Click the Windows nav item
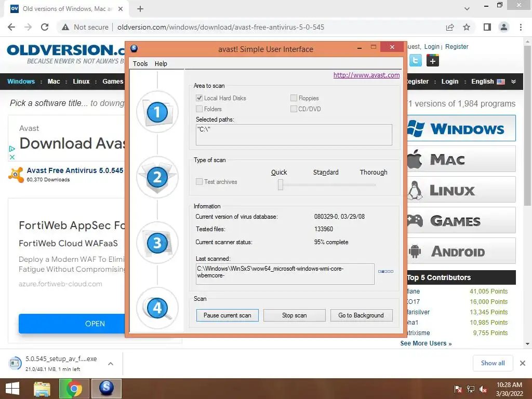Screen dimensions: 532x399 point(21,82)
